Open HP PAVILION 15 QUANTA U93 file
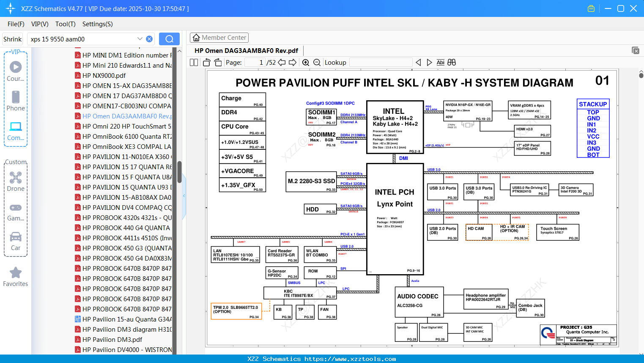 click(123, 187)
